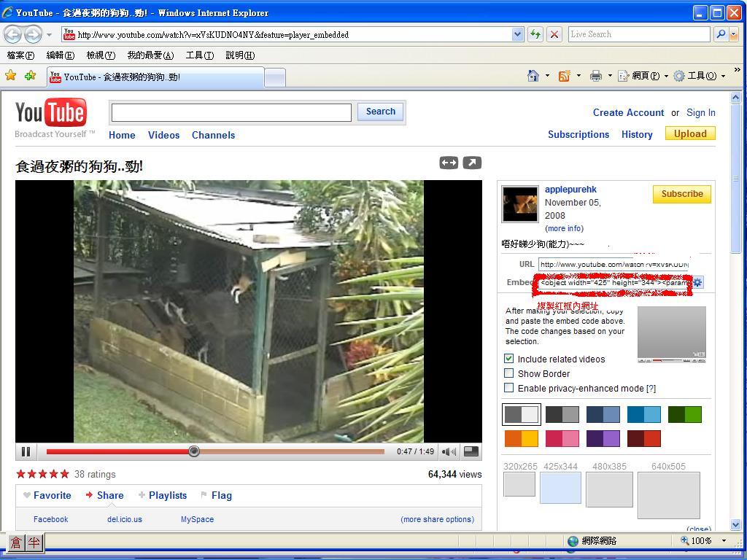Open the zoom level 100% dropdown
This screenshot has height=560, width=747.
pyautogui.click(x=724, y=540)
